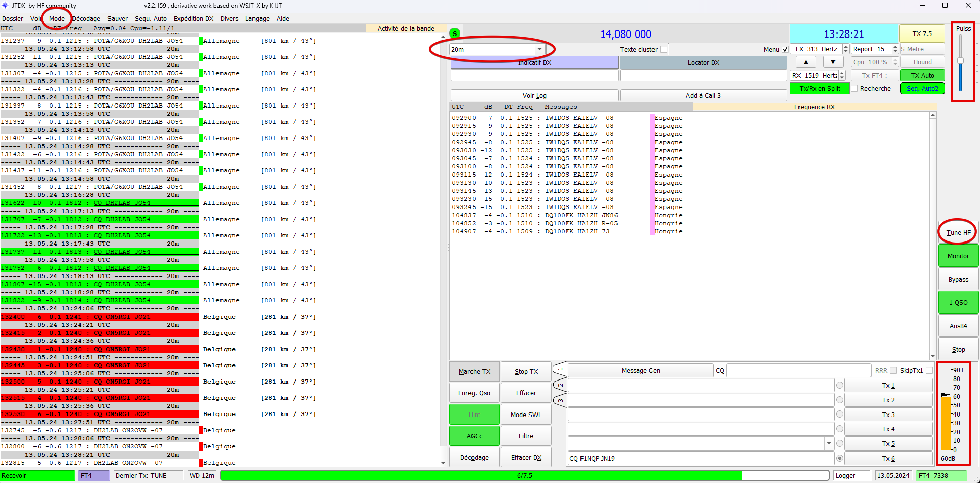Click the Stop TX button
This screenshot has width=980, height=483.
(x=526, y=371)
